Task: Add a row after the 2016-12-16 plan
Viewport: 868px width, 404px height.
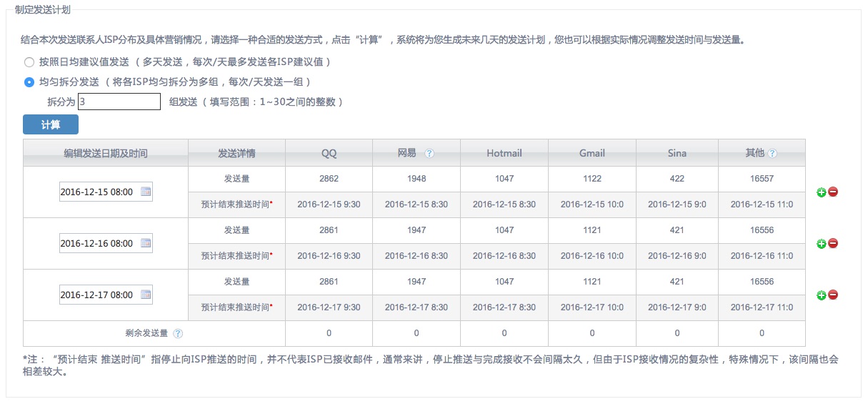Action: click(x=822, y=244)
